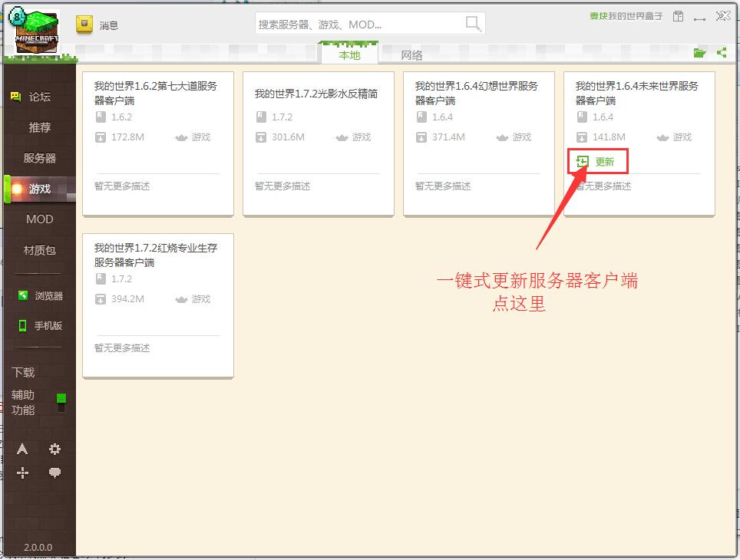Open the 下载 downloads section

coord(23,372)
